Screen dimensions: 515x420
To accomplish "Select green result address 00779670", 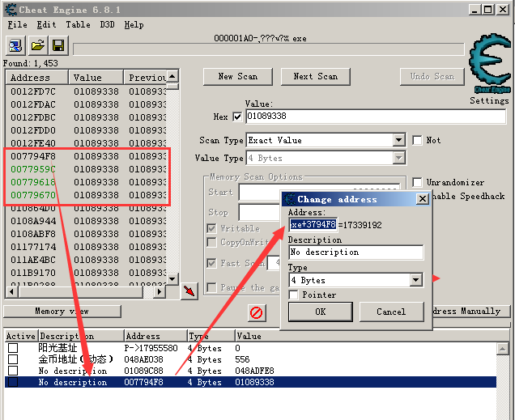I will click(x=33, y=195).
